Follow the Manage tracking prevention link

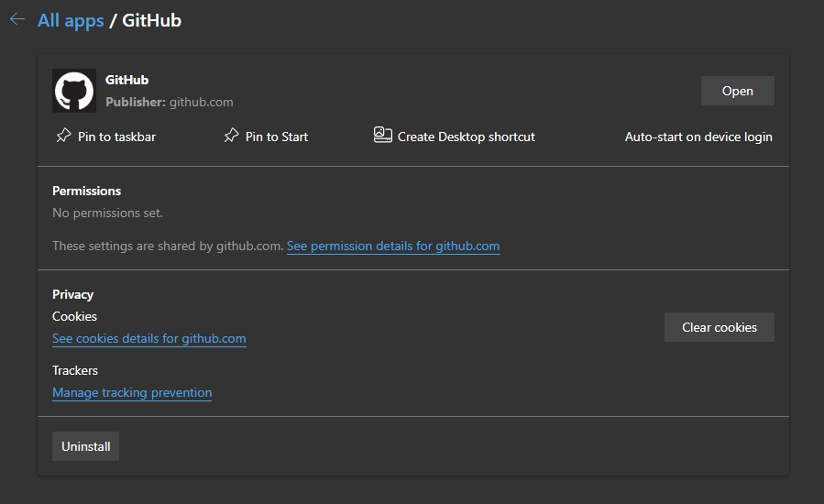(x=132, y=392)
